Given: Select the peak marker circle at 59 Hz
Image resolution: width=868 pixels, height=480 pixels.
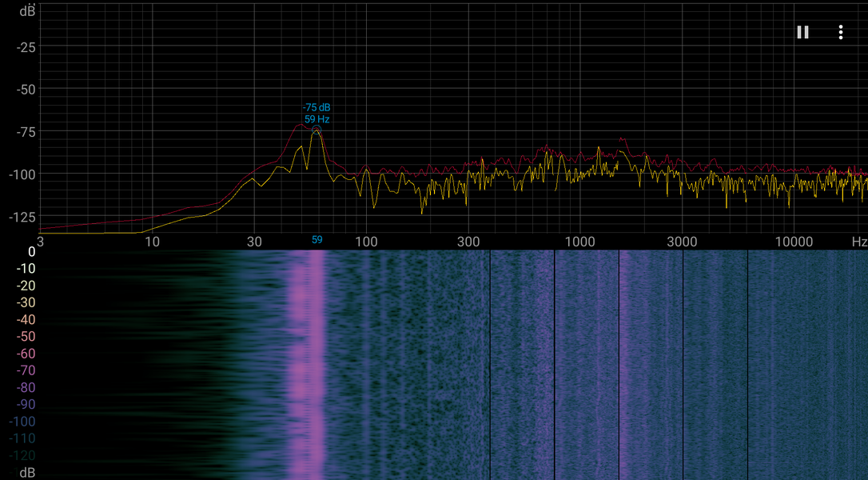Looking at the screenshot, I should (316, 130).
